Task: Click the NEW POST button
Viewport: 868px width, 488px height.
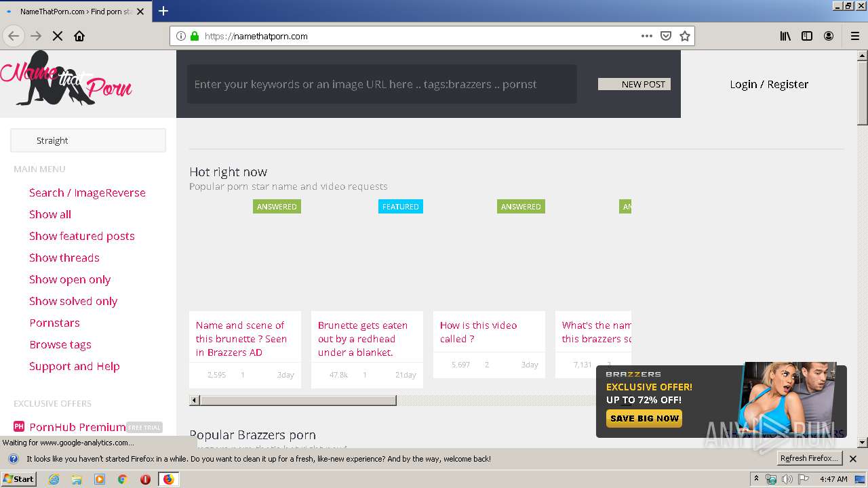Action: tap(635, 84)
